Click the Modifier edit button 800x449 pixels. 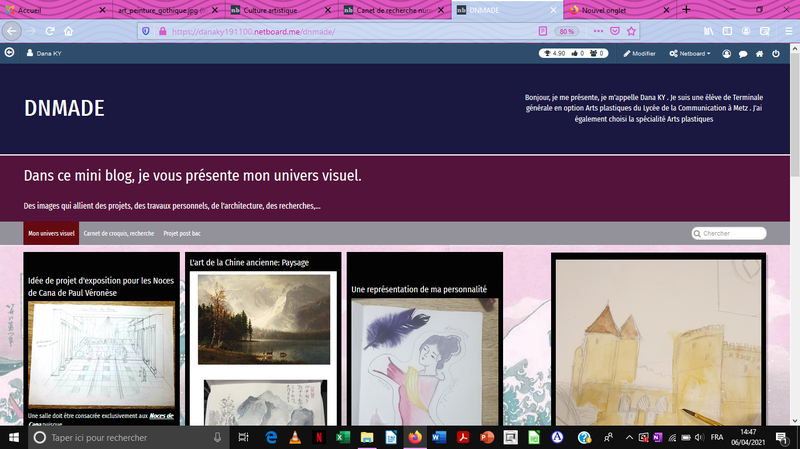click(x=639, y=53)
